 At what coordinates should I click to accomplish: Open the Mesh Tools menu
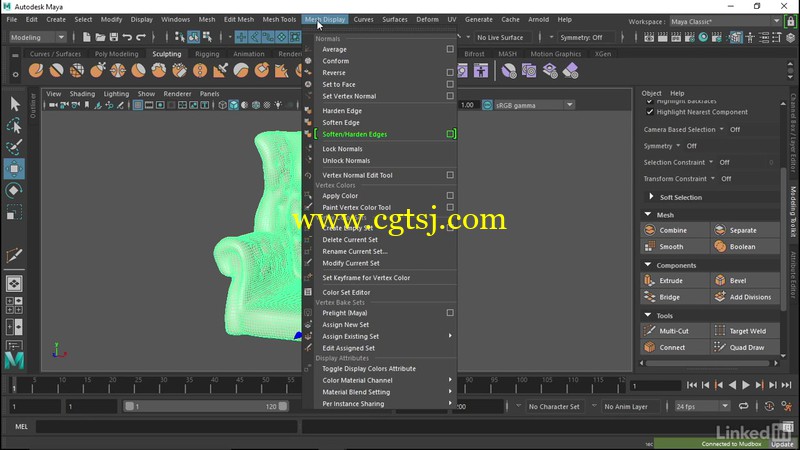click(x=279, y=19)
